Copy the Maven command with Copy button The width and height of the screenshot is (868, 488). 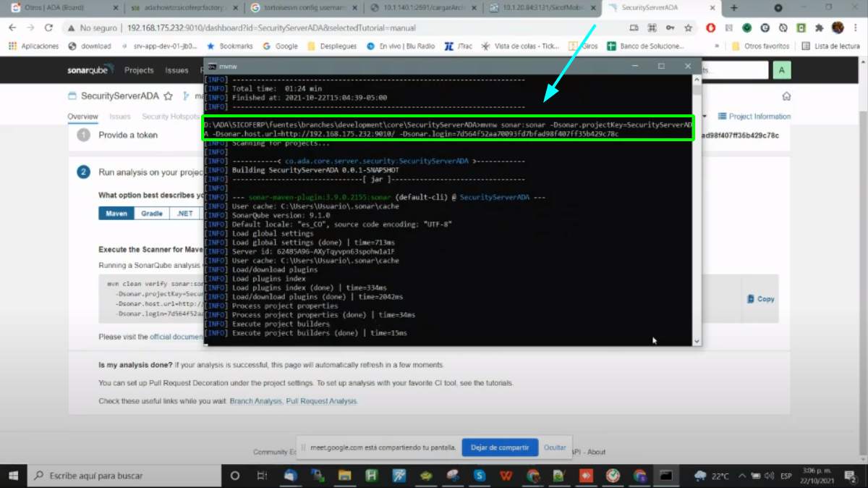(760, 298)
